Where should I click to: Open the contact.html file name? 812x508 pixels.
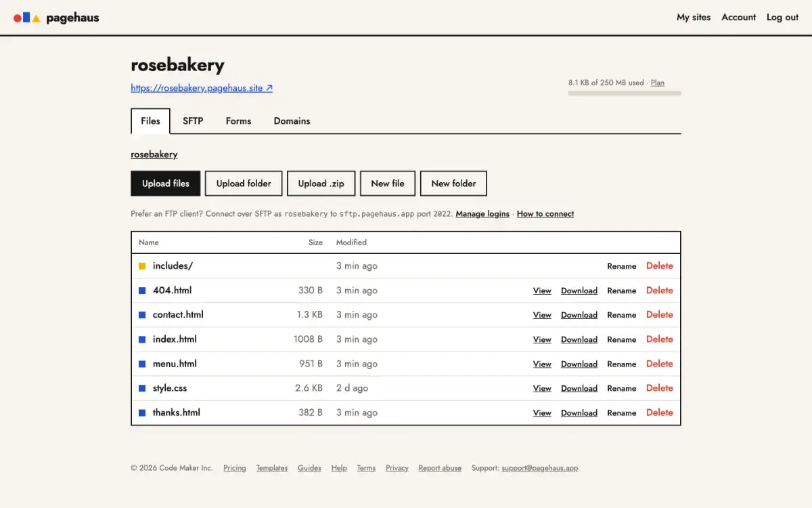pos(178,315)
